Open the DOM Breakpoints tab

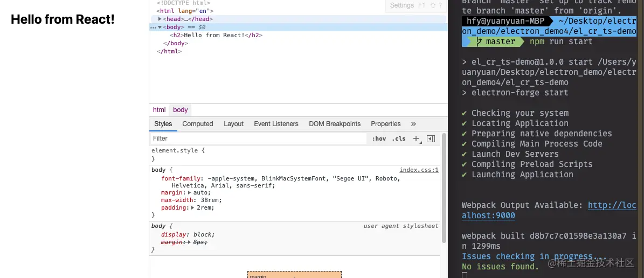point(335,124)
